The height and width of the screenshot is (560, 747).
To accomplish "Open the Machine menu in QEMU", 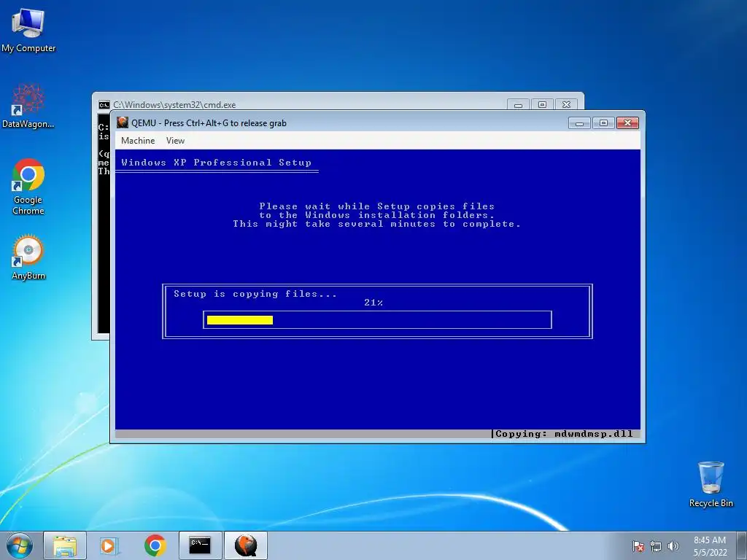I will [x=138, y=141].
